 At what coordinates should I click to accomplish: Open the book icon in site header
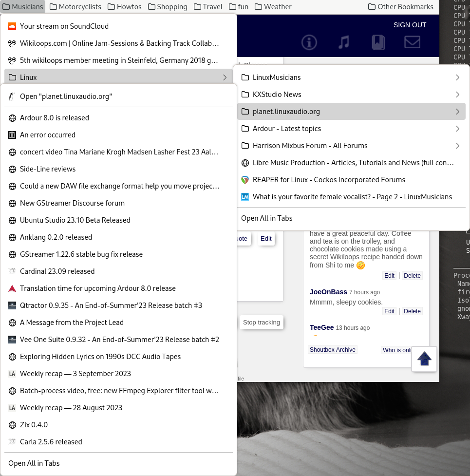(378, 42)
